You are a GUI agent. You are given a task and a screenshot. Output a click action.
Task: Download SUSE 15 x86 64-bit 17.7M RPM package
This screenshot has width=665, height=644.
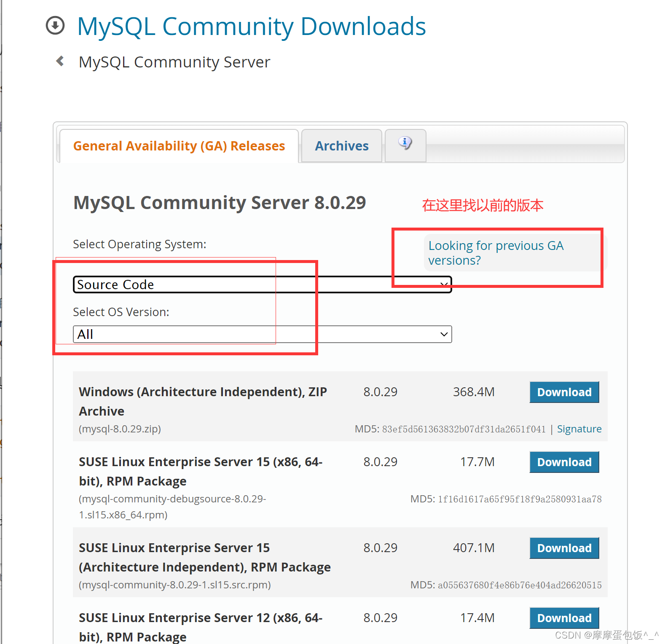pos(564,462)
